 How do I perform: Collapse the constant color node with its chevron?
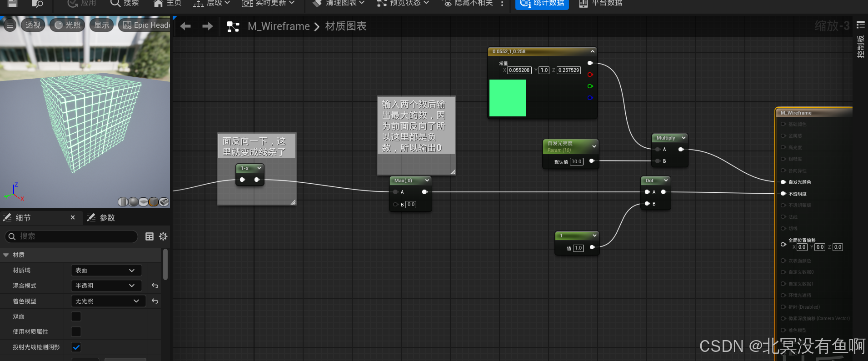(x=593, y=51)
